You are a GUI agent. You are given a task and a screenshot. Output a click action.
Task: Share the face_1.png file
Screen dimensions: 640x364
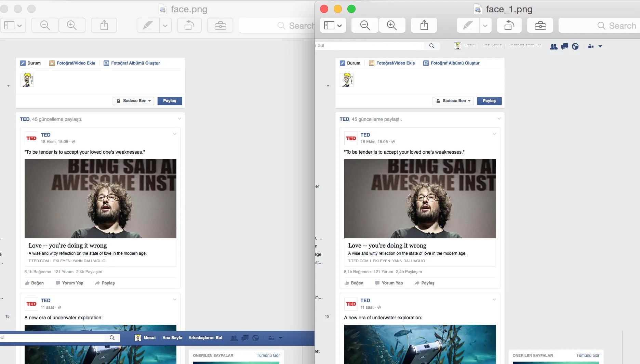click(x=424, y=25)
